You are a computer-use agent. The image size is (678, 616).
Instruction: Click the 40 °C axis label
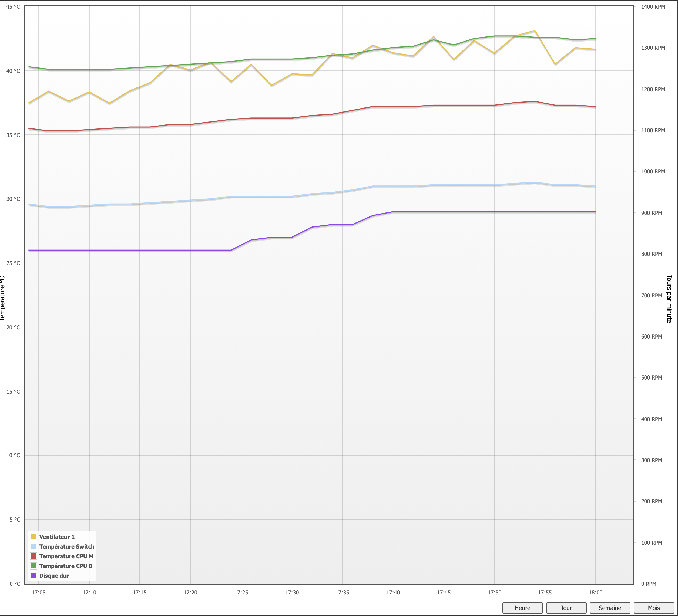pyautogui.click(x=13, y=71)
